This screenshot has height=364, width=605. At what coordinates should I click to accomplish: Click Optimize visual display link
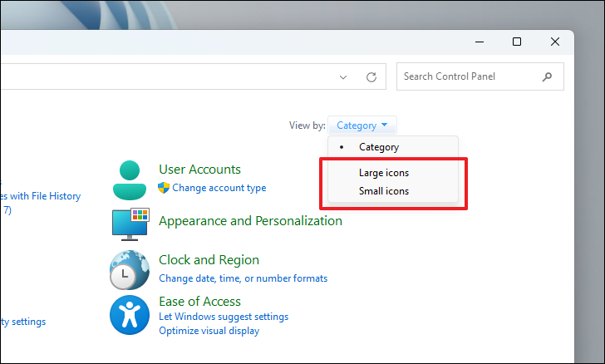(209, 331)
